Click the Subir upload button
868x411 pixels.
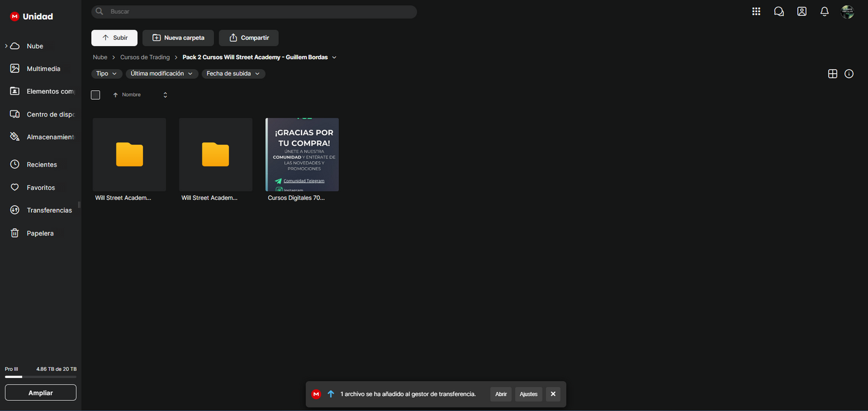[114, 38]
